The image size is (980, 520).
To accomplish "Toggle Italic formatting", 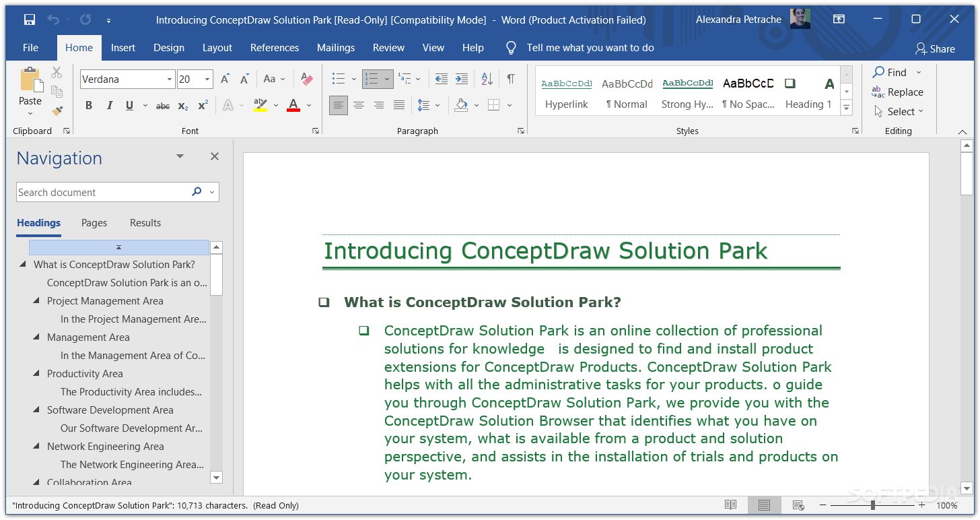I will coord(108,106).
